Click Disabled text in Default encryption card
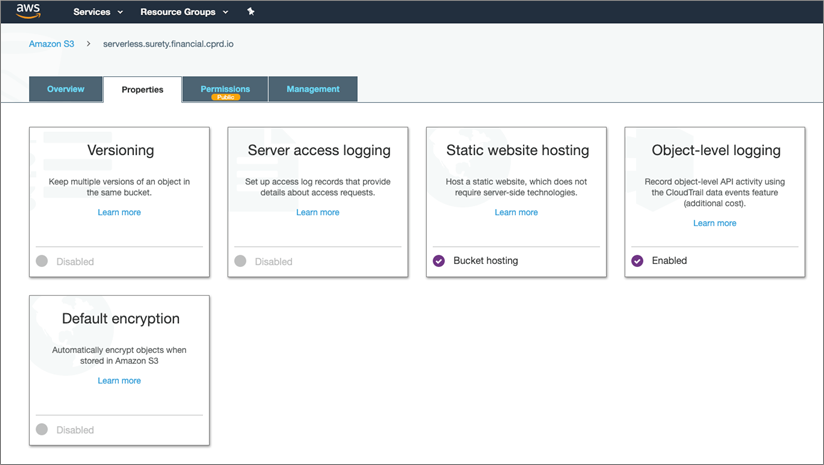 point(75,430)
